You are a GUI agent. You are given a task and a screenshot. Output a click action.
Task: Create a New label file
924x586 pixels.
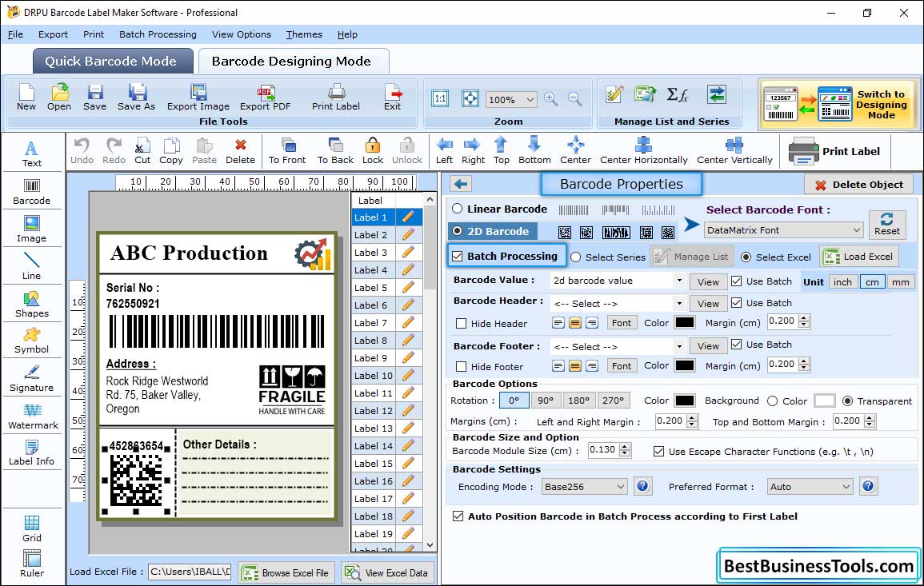click(26, 98)
